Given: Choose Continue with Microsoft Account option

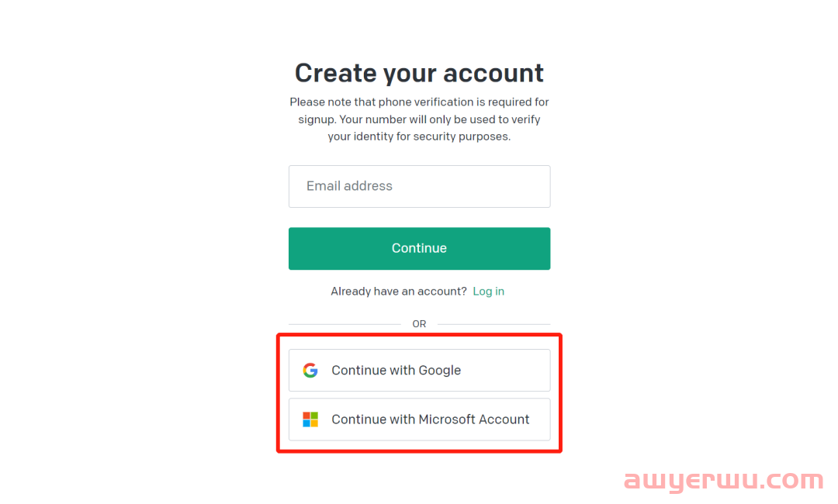Looking at the screenshot, I should tap(420, 419).
